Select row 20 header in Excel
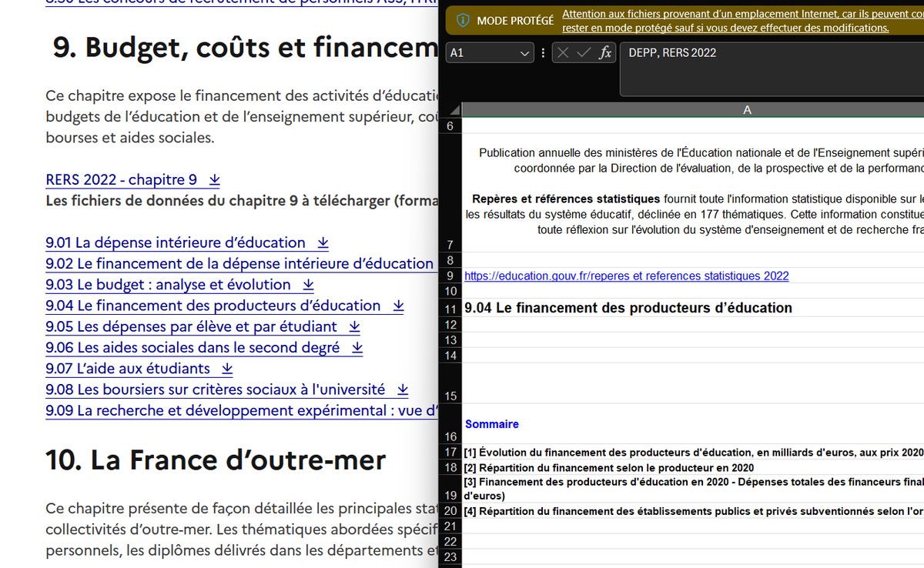Image resolution: width=924 pixels, height=568 pixels. point(450,511)
